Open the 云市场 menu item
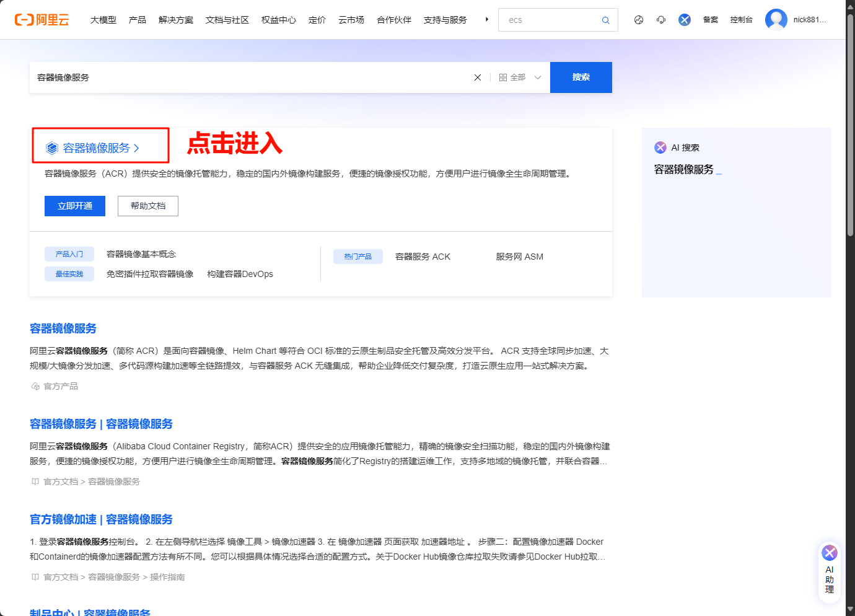855x616 pixels. [x=351, y=20]
